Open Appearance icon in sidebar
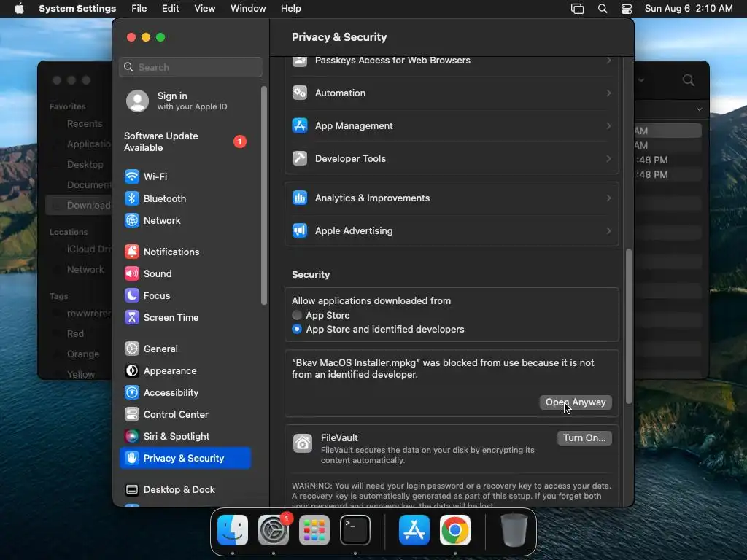The width and height of the screenshot is (747, 560). point(132,371)
